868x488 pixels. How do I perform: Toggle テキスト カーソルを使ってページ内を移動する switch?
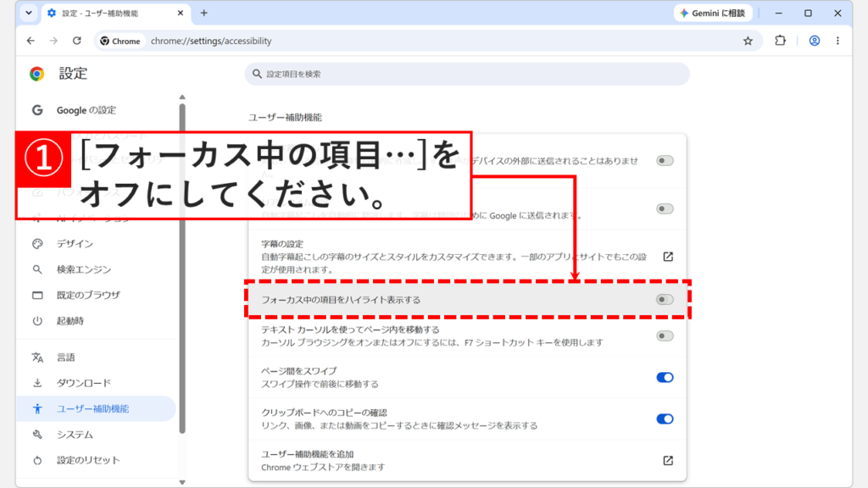click(665, 335)
